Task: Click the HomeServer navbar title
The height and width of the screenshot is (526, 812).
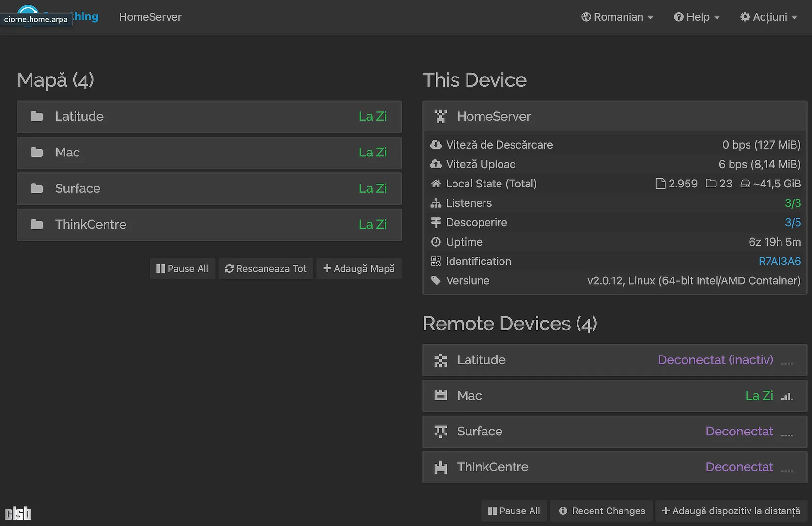Action: point(150,17)
